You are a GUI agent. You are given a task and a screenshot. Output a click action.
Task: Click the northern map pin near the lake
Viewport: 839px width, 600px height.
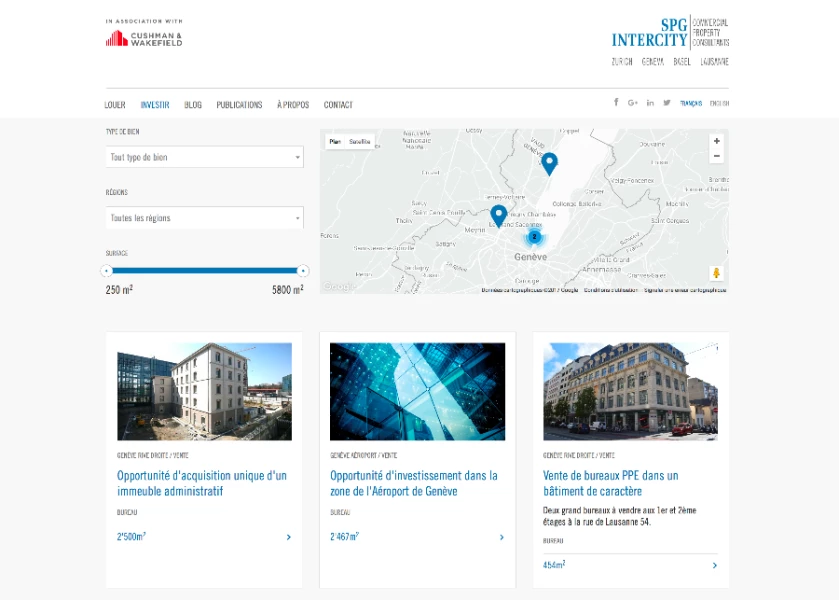pyautogui.click(x=549, y=164)
